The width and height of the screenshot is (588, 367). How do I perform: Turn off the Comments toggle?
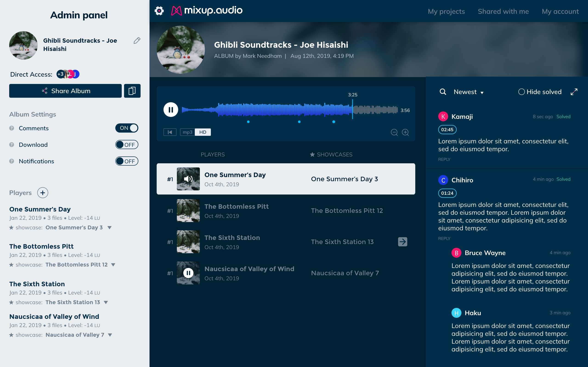[x=127, y=128]
